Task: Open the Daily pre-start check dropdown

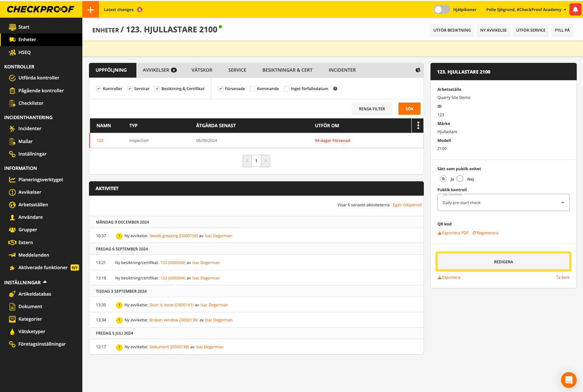Action: click(x=503, y=203)
